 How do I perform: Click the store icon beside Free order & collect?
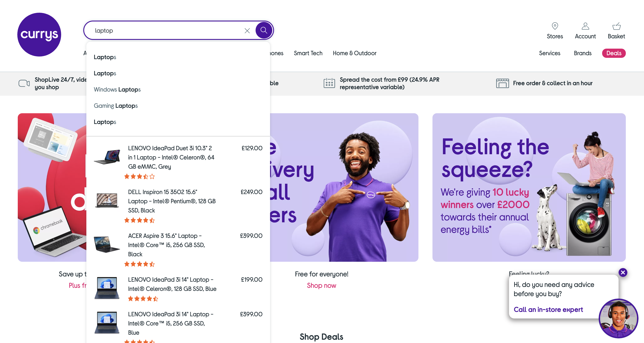coord(502,83)
